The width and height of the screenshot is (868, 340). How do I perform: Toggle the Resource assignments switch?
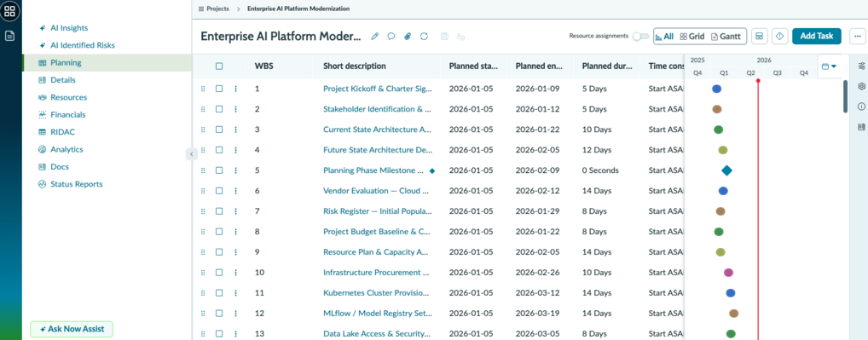641,36
